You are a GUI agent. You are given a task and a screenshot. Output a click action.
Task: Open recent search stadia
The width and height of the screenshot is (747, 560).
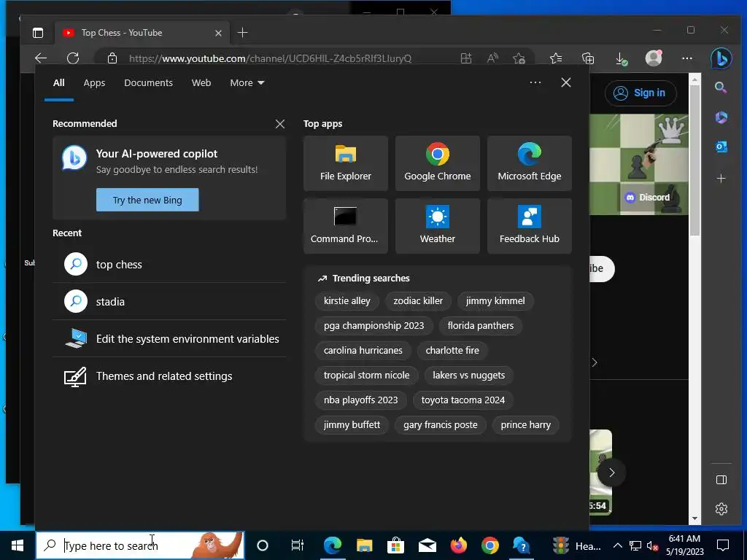coord(169,301)
